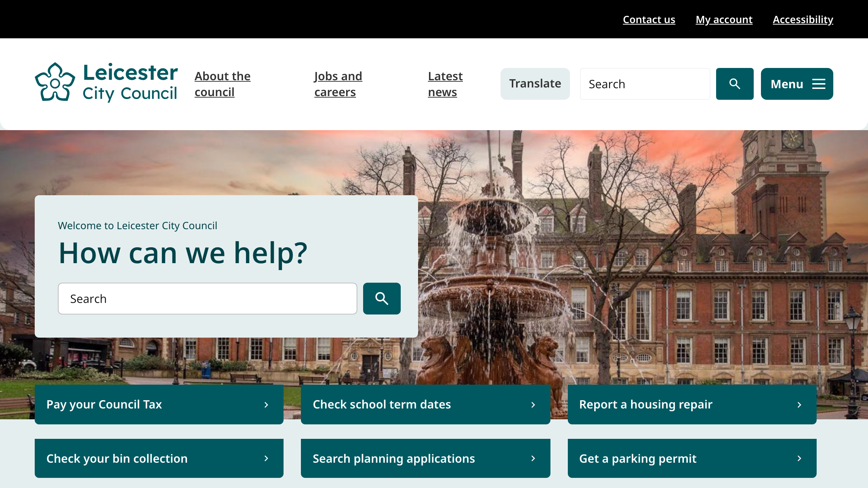Visit the Accessibility link

click(803, 20)
